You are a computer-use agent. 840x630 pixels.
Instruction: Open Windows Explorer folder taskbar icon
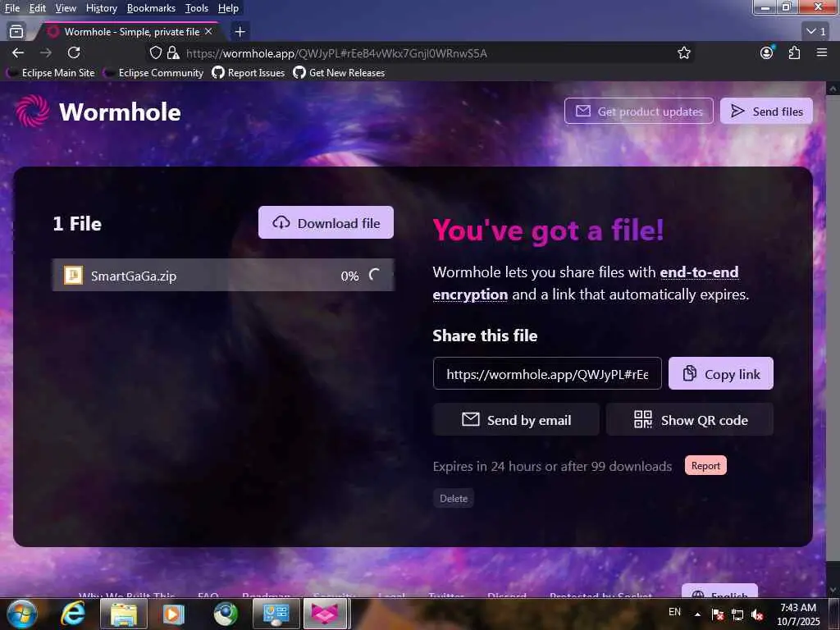tap(124, 614)
